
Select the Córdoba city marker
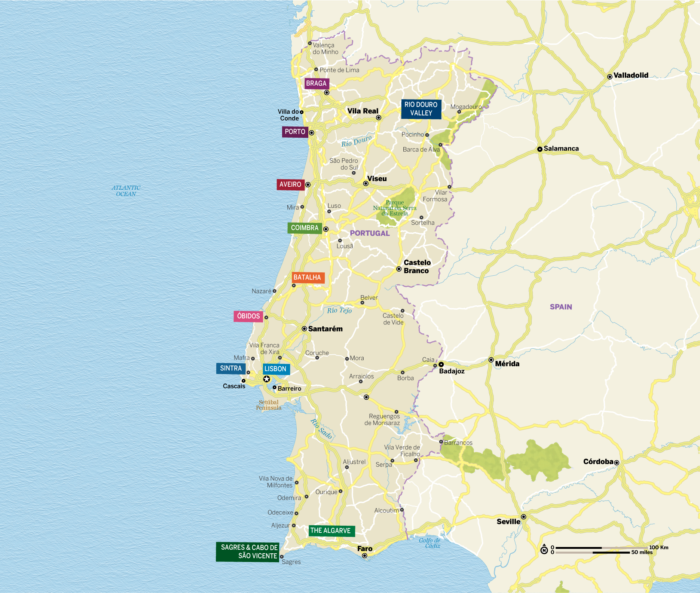pyautogui.click(x=617, y=463)
